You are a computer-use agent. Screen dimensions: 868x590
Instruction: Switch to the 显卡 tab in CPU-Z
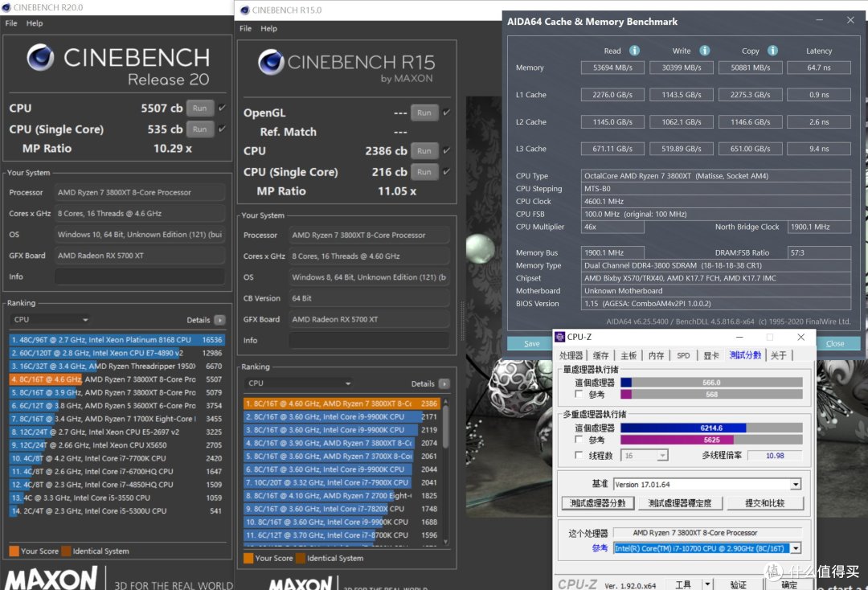711,355
